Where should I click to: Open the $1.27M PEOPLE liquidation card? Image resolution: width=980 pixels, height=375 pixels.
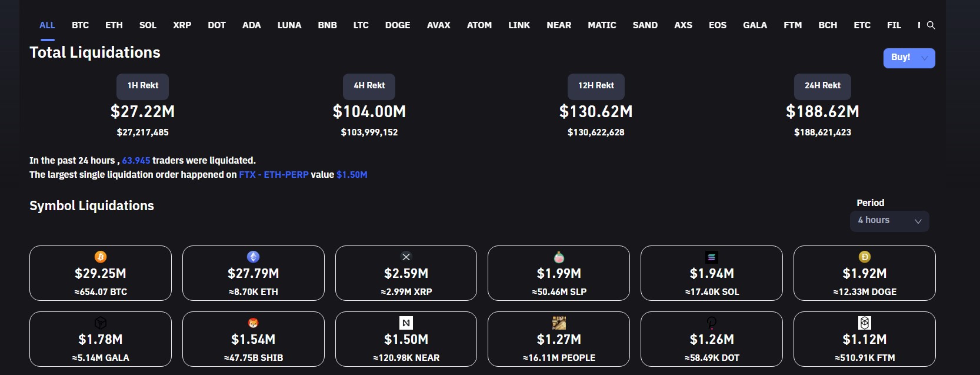(x=559, y=340)
